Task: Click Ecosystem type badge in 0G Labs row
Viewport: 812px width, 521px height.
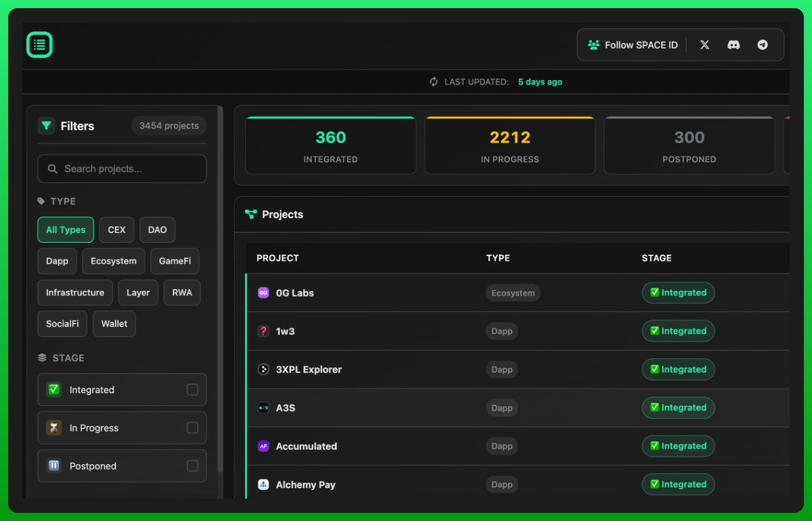Action: click(513, 293)
